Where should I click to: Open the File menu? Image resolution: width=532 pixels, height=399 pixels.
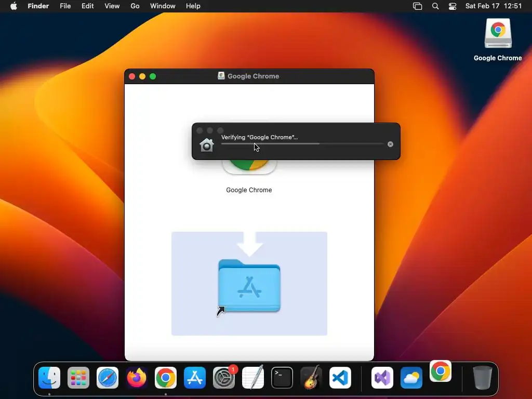pyautogui.click(x=65, y=6)
